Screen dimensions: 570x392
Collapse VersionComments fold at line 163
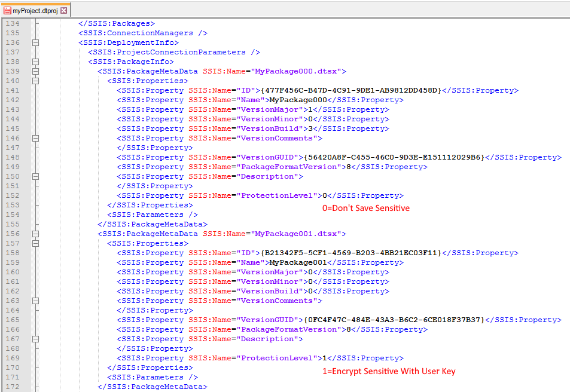(x=35, y=301)
